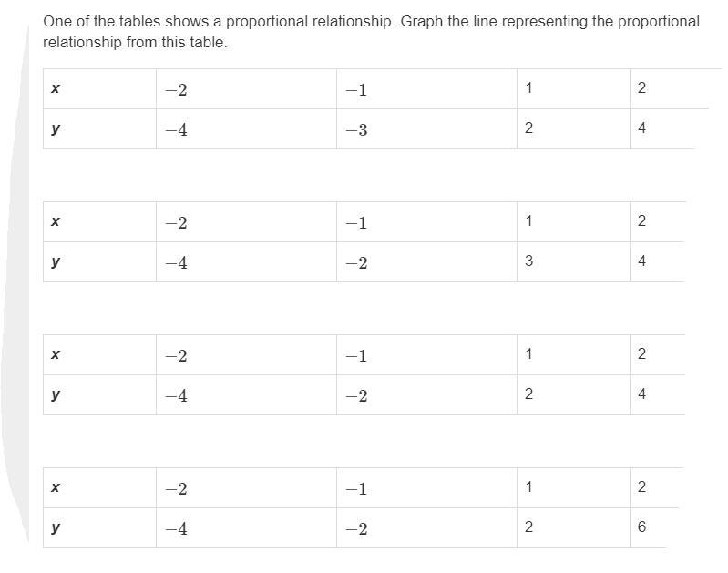Click the y label of second table
The width and height of the screenshot is (728, 573).
click(56, 262)
